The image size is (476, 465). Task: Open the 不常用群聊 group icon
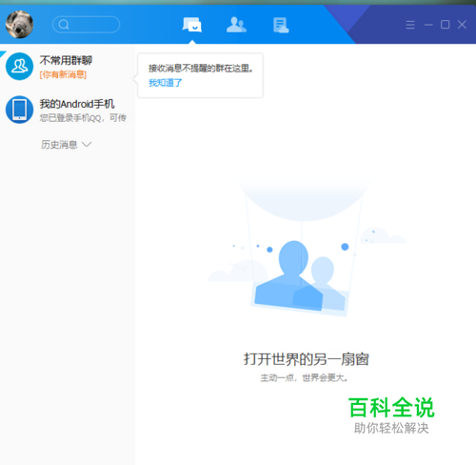(19, 67)
